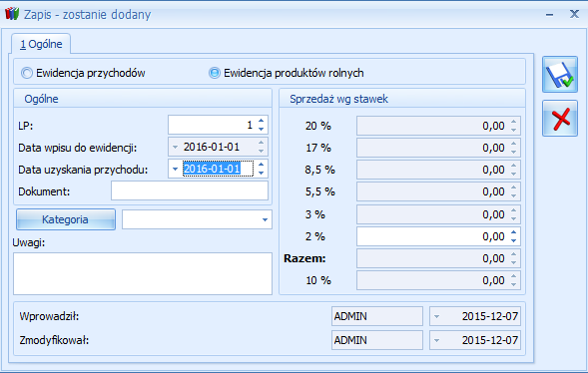The height and width of the screenshot is (373, 588).
Task: Open the Data uzyskania przychodu calendar dropdown
Action: pyautogui.click(x=175, y=169)
